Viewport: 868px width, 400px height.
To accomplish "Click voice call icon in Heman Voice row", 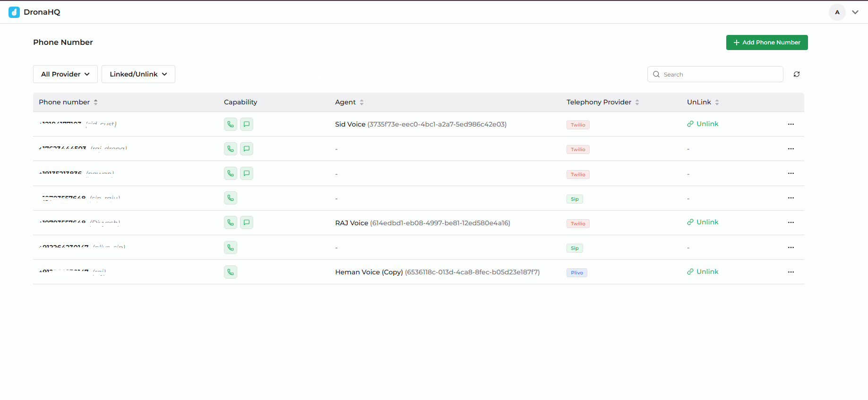I will click(x=231, y=272).
